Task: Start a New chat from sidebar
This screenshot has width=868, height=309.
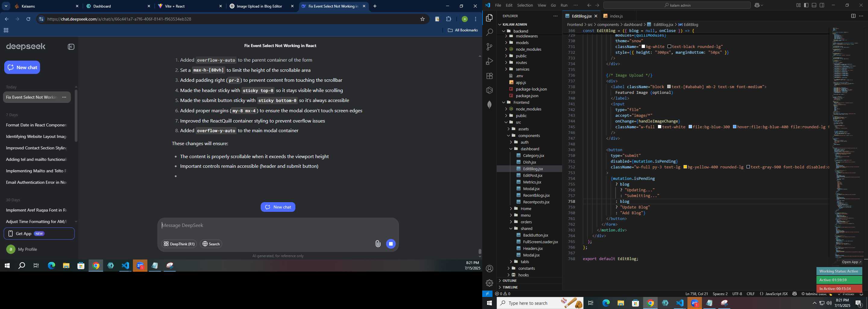Action: (22, 68)
